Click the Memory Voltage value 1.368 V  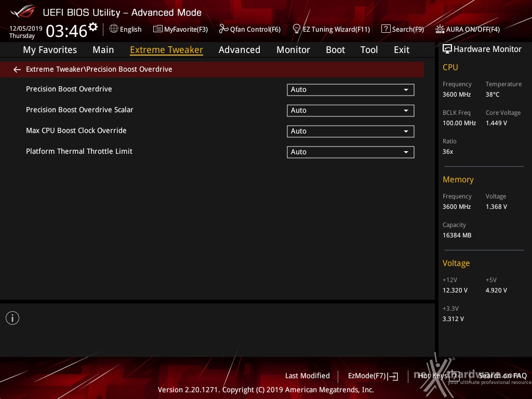pos(496,207)
